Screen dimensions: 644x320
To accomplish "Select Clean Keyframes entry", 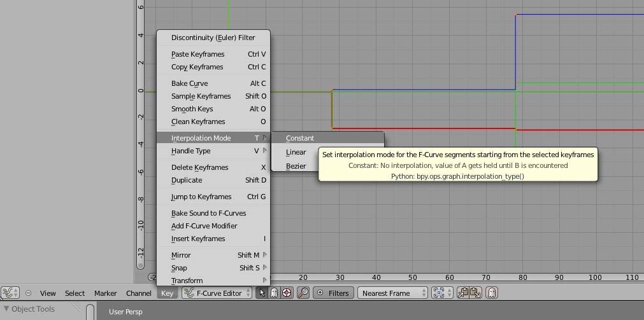I will [x=213, y=122].
